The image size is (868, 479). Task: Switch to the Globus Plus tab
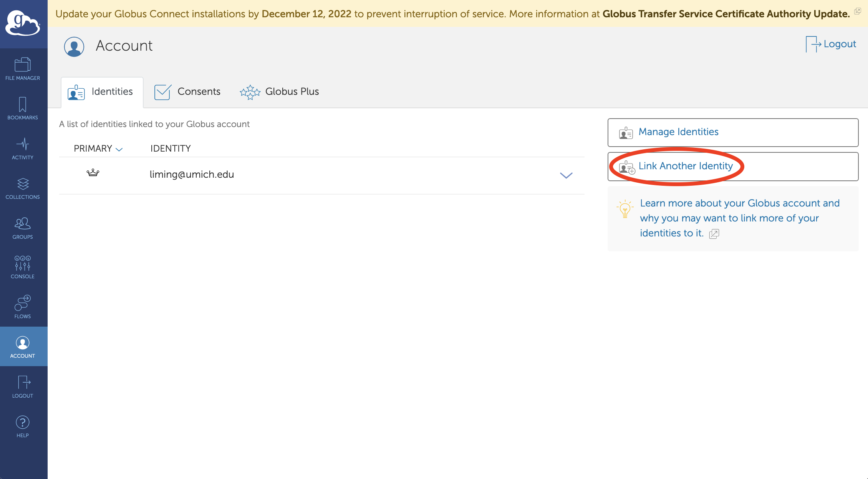click(279, 92)
